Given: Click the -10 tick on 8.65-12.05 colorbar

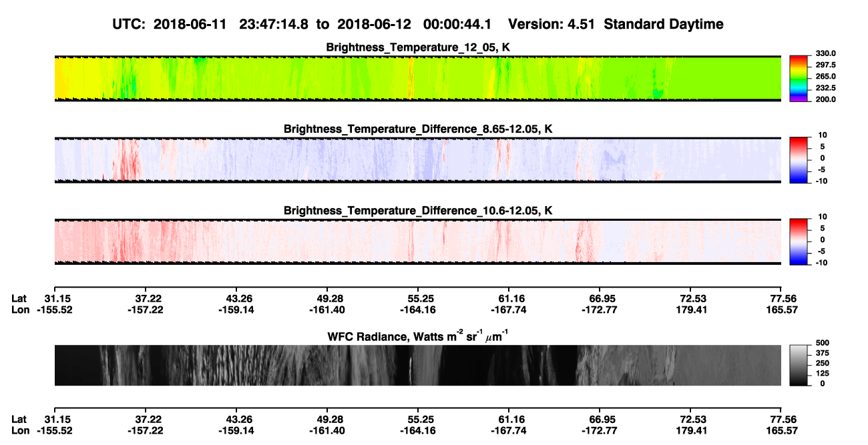Looking at the screenshot, I should pos(821,181).
